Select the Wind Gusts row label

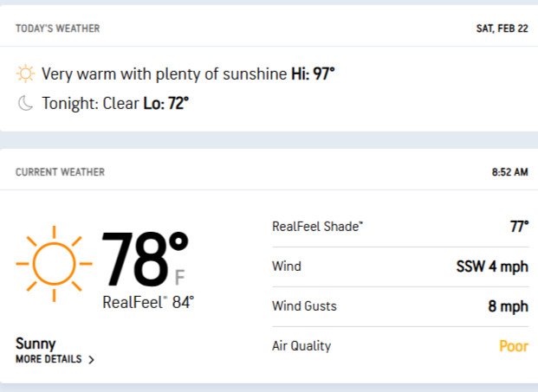coord(304,306)
